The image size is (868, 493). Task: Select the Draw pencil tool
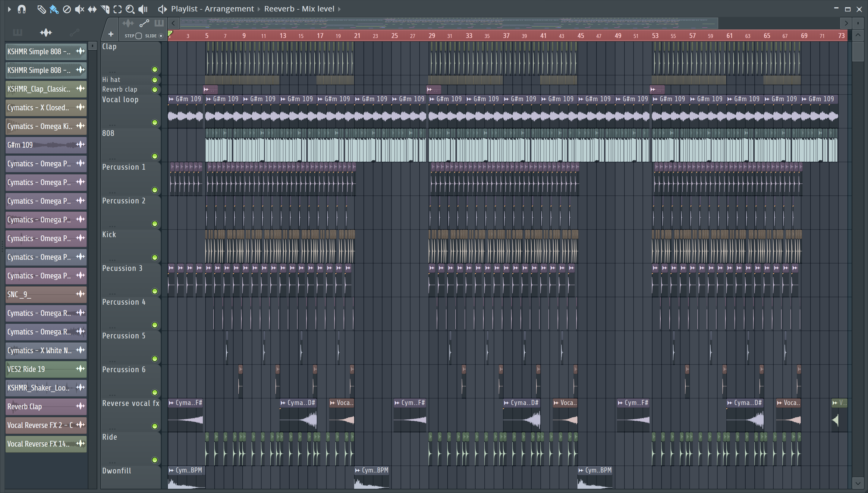pyautogui.click(x=41, y=9)
